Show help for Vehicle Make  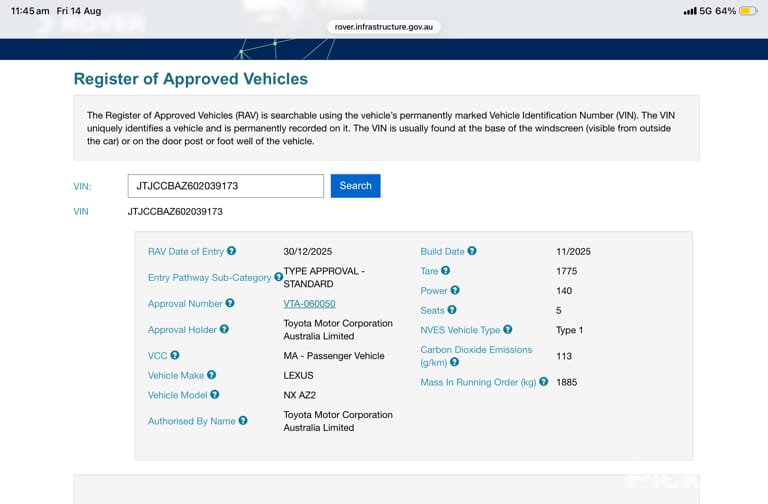pyautogui.click(x=211, y=375)
